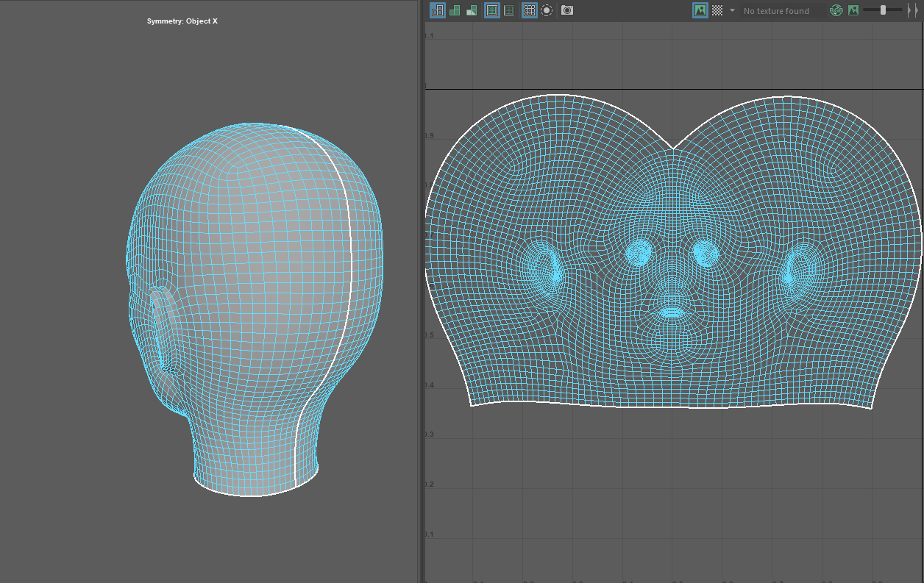Screen dimensions: 924x583
Task: Click image icon left of exposure slider
Action: point(853,10)
